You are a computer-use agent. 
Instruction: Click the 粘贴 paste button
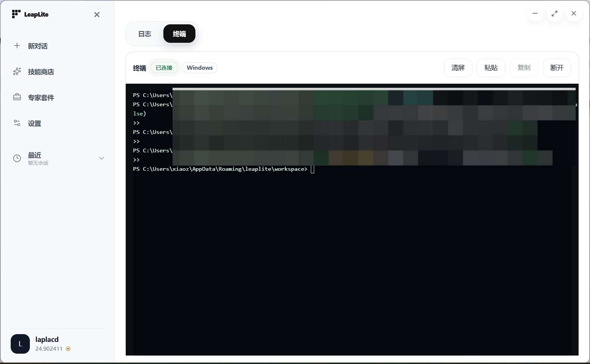point(491,68)
